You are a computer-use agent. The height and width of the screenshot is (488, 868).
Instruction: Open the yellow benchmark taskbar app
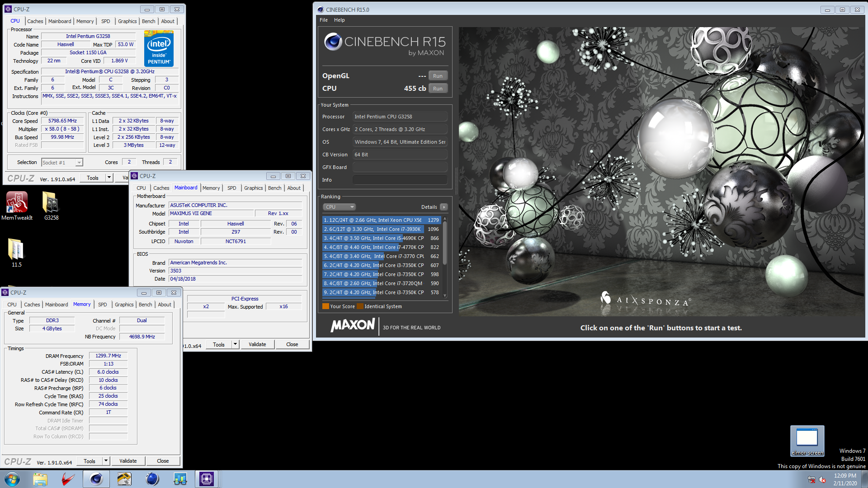(124, 479)
